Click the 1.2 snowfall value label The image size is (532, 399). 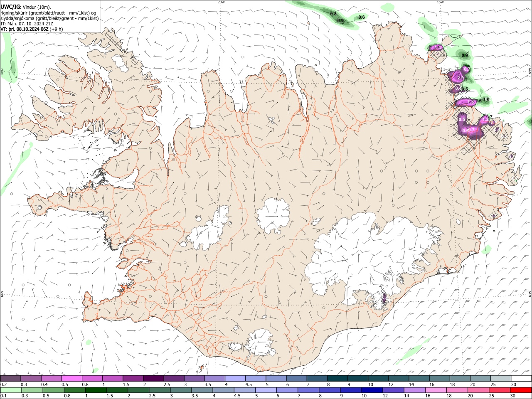pyautogui.click(x=485, y=120)
